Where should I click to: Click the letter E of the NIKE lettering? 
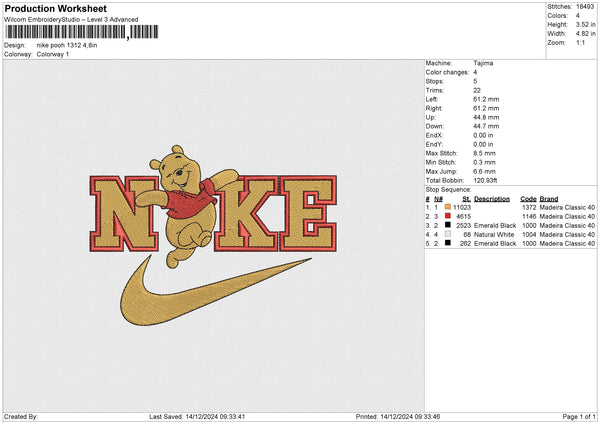[x=308, y=213]
